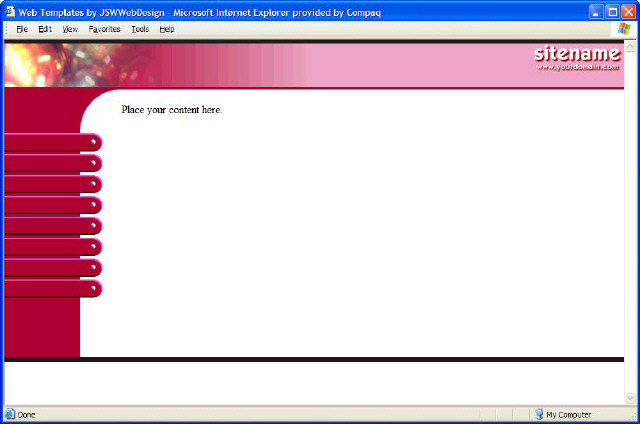Click the last blank navigation button in sidebar

(52, 289)
